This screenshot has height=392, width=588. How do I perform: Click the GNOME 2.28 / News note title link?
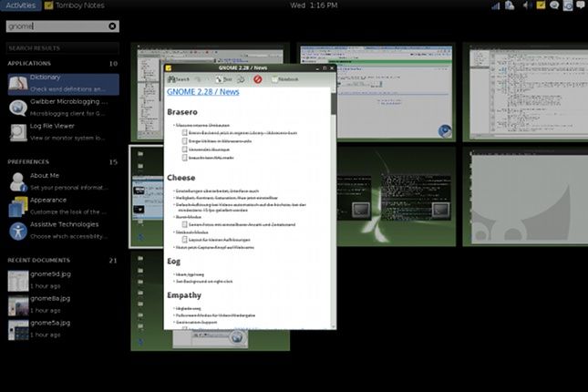coord(203,92)
